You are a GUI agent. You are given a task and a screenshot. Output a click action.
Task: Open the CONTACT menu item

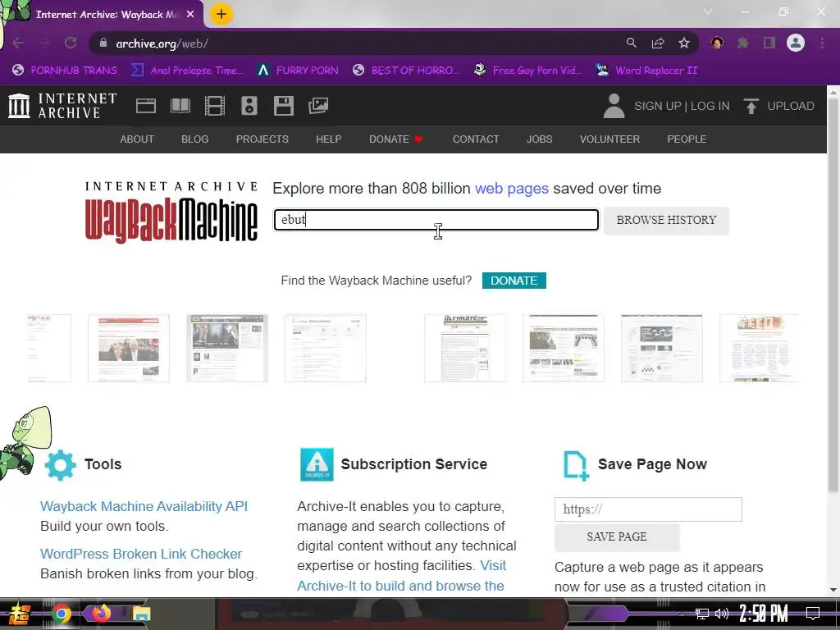(476, 139)
